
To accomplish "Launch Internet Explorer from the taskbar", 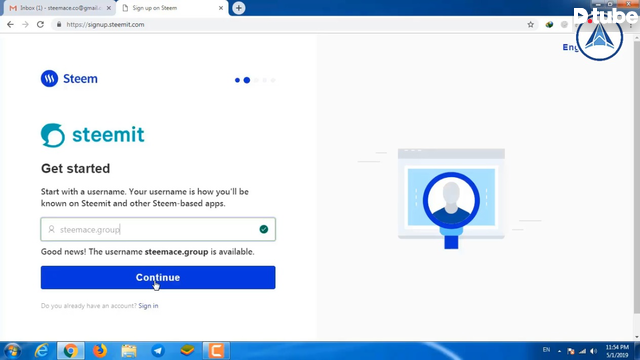I will pos(42,351).
